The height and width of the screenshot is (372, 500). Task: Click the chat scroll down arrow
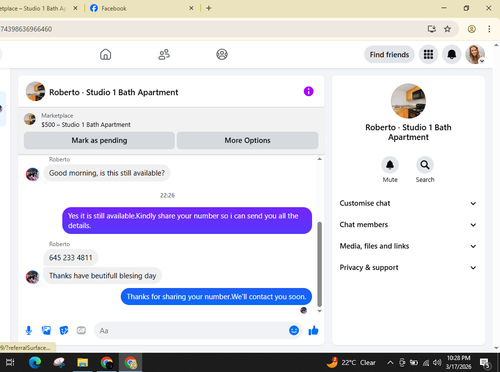pos(319,311)
